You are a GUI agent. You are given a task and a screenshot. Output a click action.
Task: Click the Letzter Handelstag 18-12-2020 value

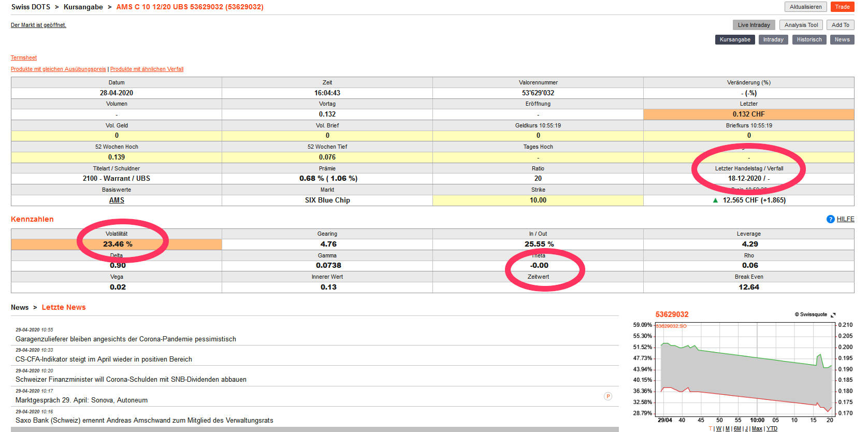coord(749,178)
